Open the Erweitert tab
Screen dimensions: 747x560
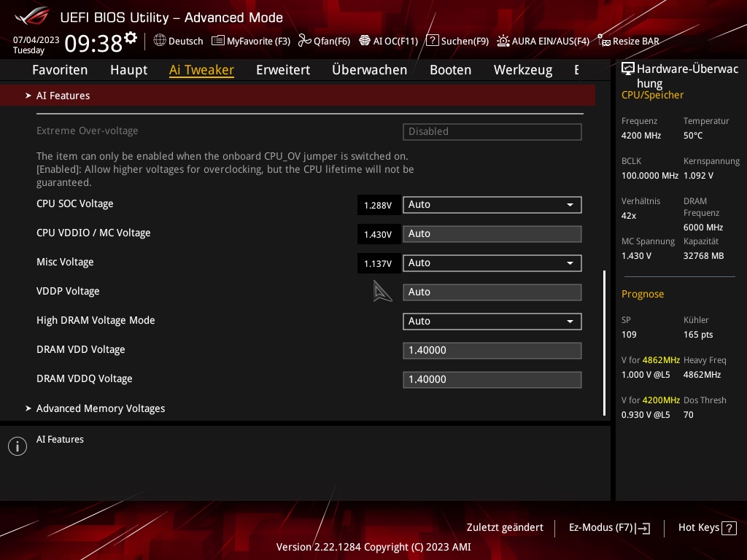click(x=283, y=70)
